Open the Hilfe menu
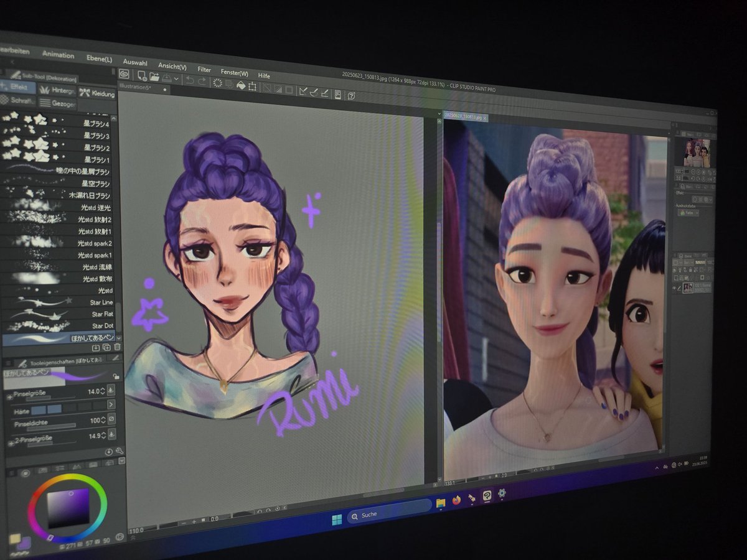747x560 pixels. (264, 75)
